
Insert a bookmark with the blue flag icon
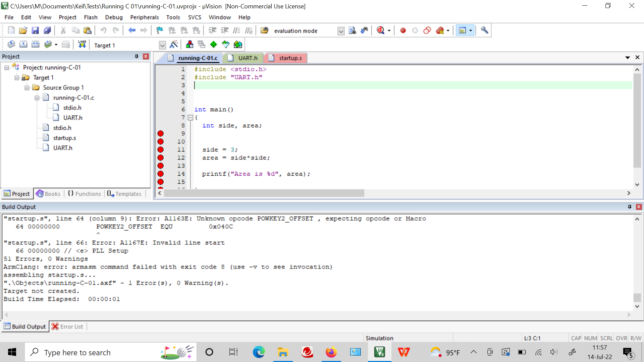160,31
